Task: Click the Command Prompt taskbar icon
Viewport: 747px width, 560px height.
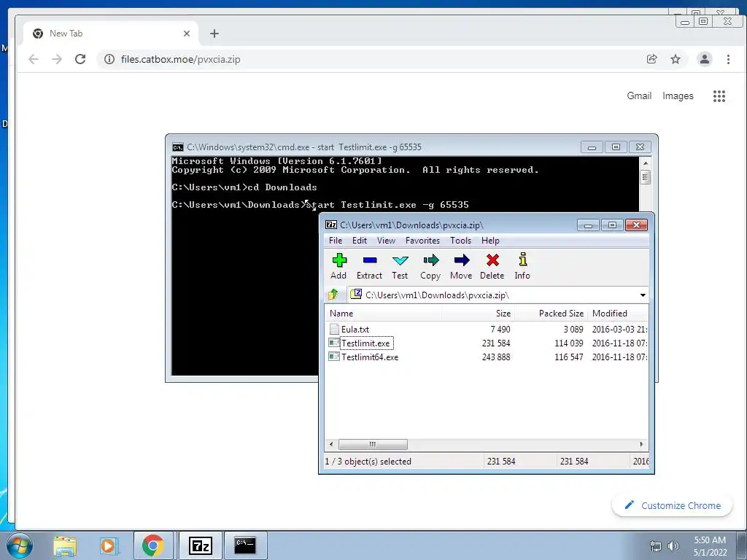Action: [x=245, y=545]
